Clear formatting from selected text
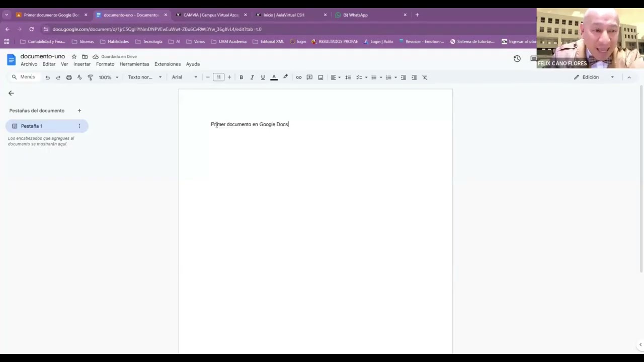Viewport: 644px width, 362px height. 425,77
